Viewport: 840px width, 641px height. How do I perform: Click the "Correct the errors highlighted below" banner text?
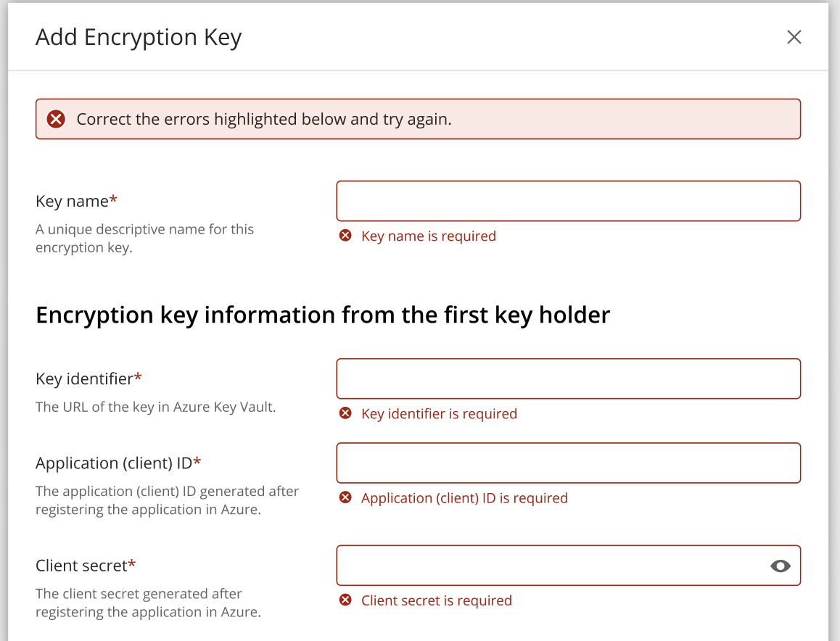[x=264, y=120]
